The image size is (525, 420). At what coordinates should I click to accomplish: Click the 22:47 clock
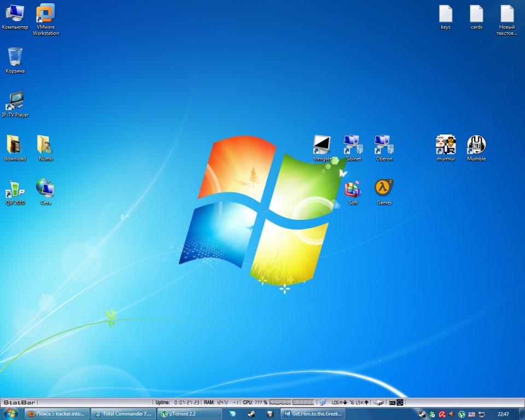[503, 415]
